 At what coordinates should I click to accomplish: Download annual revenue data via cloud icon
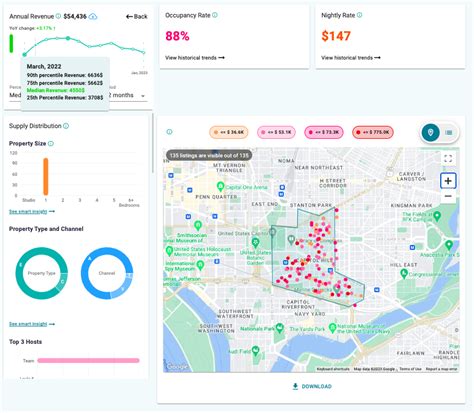93,16
